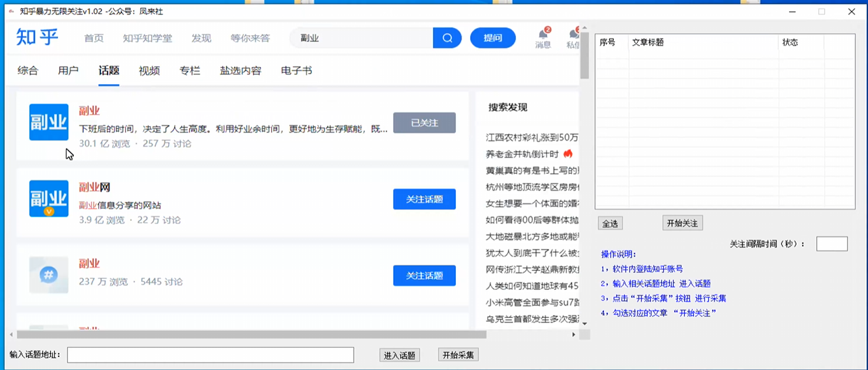Click the 全选 select-all button
Screen dimensions: 868x370
point(610,223)
